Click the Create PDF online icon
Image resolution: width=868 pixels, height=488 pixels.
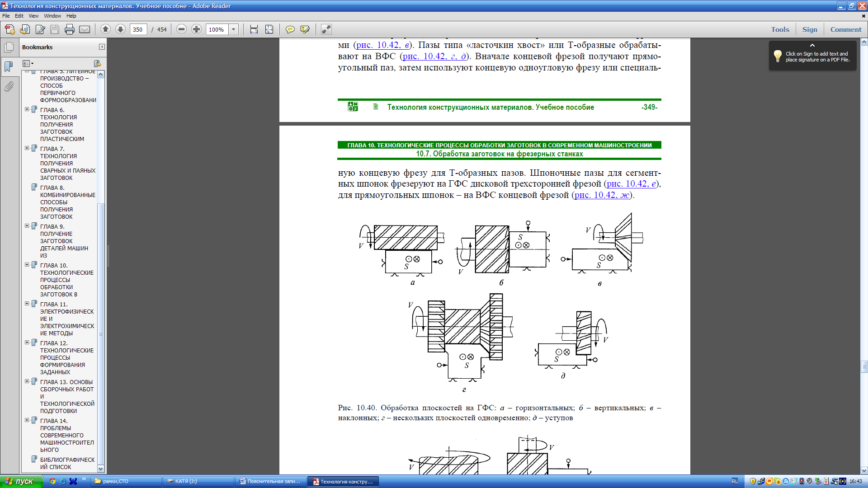pos(9,29)
